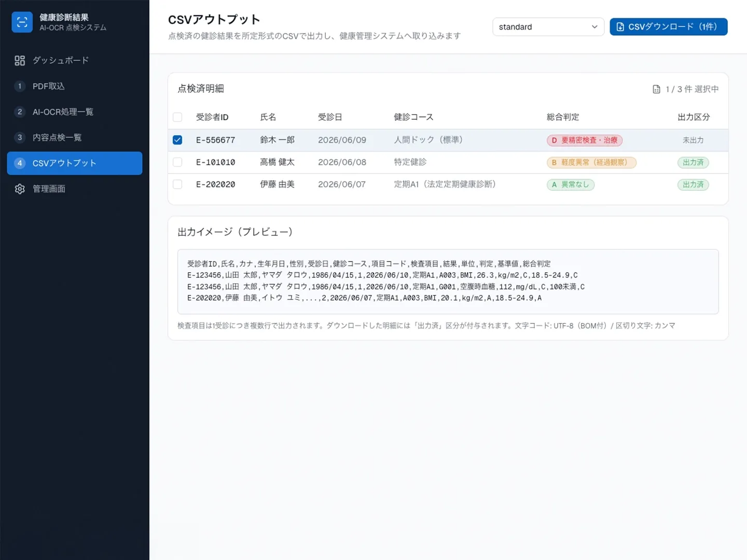Click the page subtitle about 健康管理システム
Viewport: 747px width, 560px height.
click(x=314, y=36)
